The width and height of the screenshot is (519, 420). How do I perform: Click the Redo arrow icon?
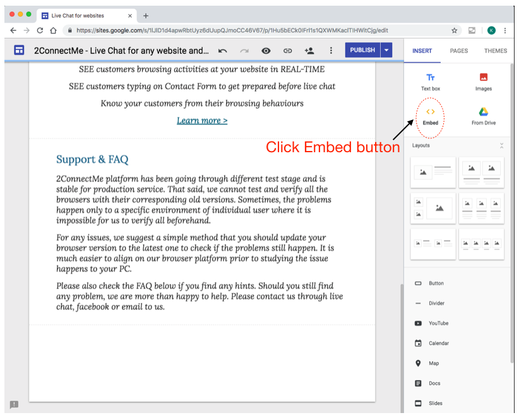coord(244,51)
